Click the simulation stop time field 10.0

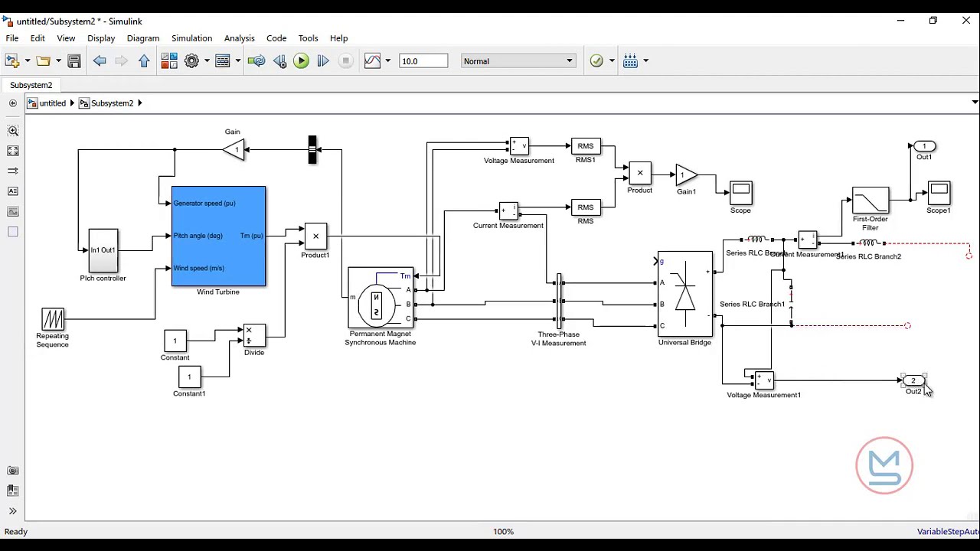(423, 61)
